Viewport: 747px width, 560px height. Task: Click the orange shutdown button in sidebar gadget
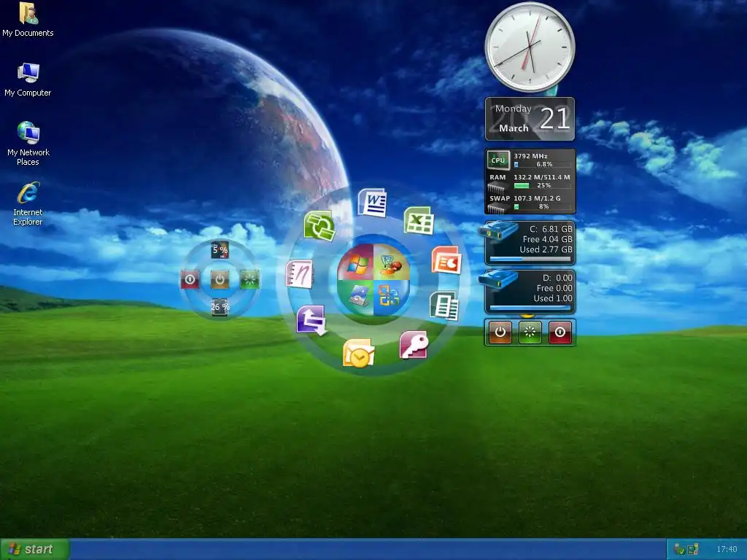[500, 332]
